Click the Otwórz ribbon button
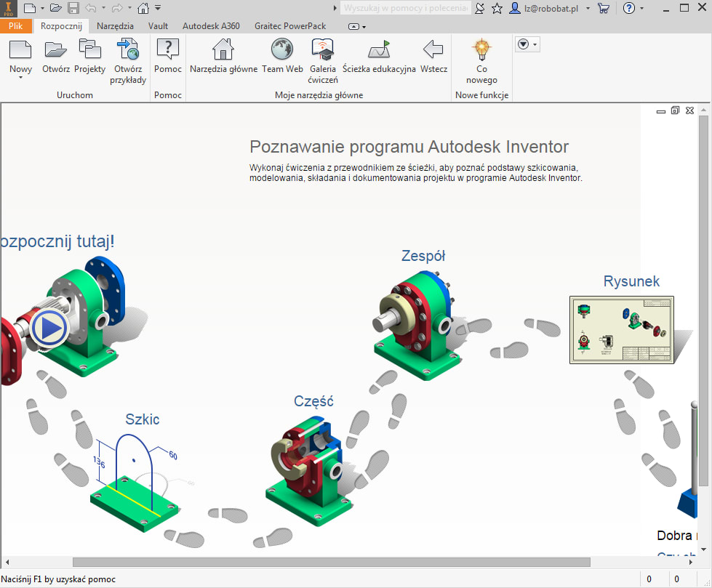The image size is (712, 588). tap(56, 57)
